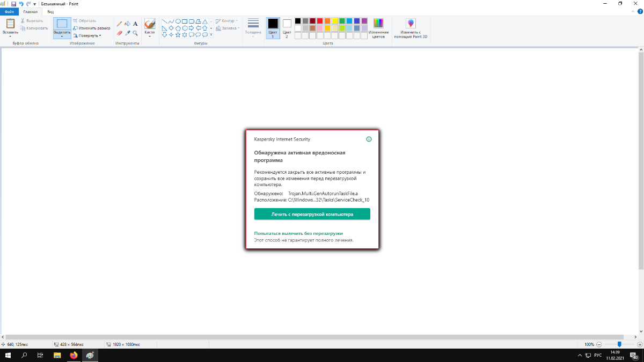Pick the dark red swatch

[x=312, y=20]
